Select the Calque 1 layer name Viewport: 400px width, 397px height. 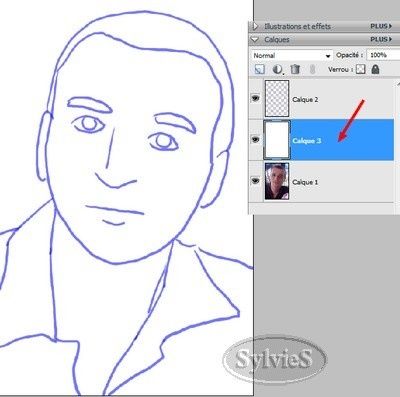(305, 182)
